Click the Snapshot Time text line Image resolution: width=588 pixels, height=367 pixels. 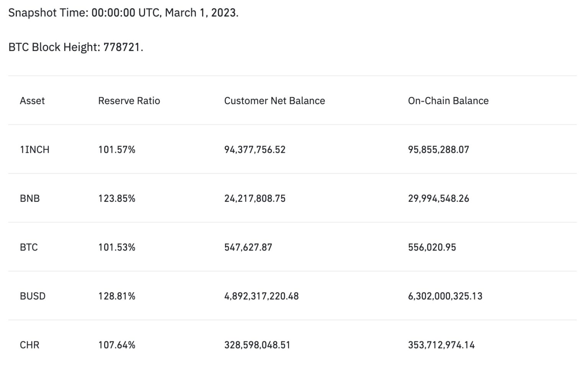pos(123,13)
